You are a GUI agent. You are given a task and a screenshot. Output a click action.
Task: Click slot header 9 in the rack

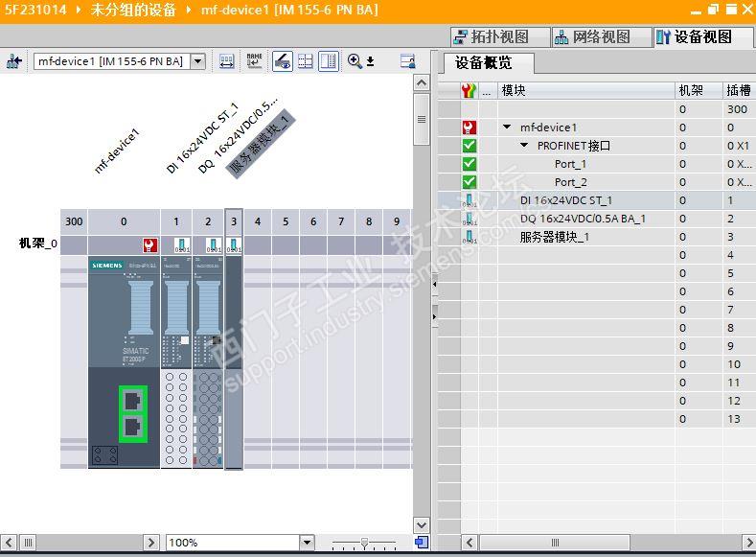coord(397,221)
